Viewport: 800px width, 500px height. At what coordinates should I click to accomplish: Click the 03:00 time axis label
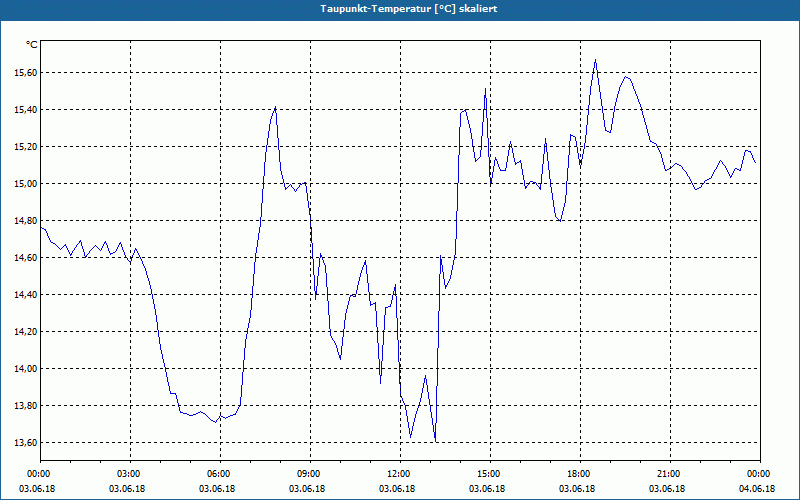131,474
